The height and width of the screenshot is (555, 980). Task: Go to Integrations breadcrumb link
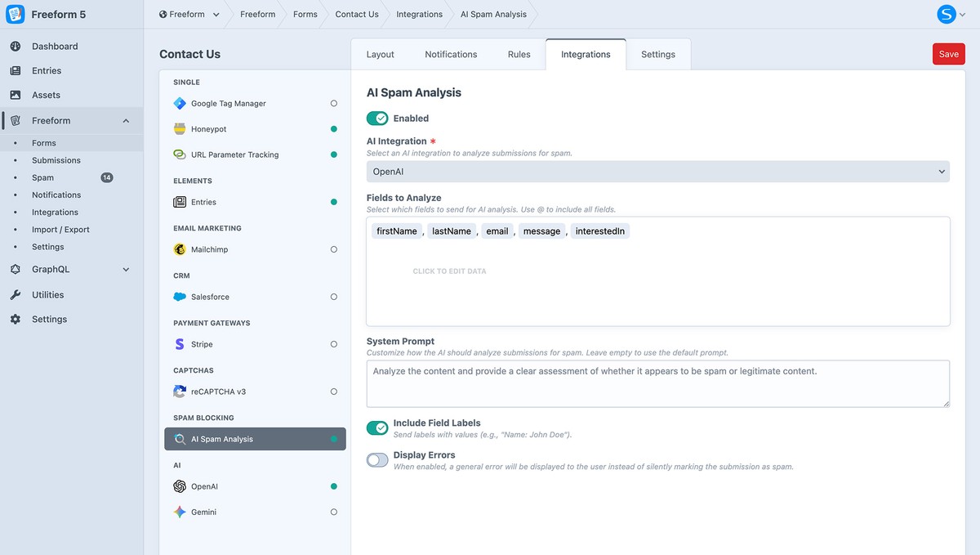(x=420, y=14)
